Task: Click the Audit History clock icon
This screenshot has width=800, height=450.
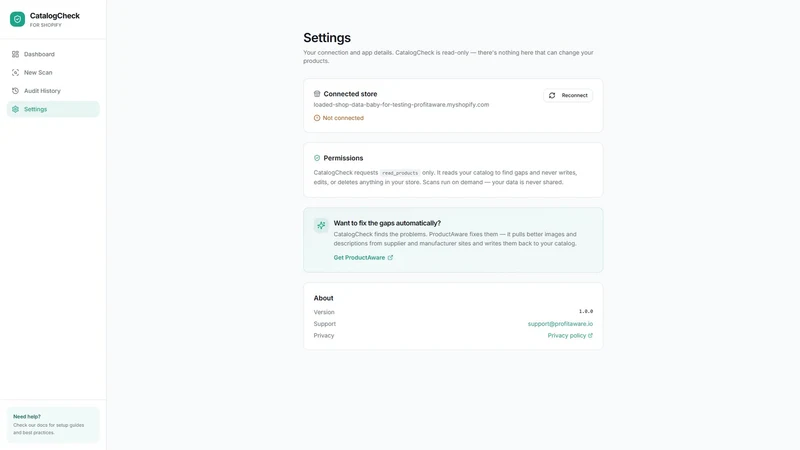Action: pyautogui.click(x=15, y=91)
